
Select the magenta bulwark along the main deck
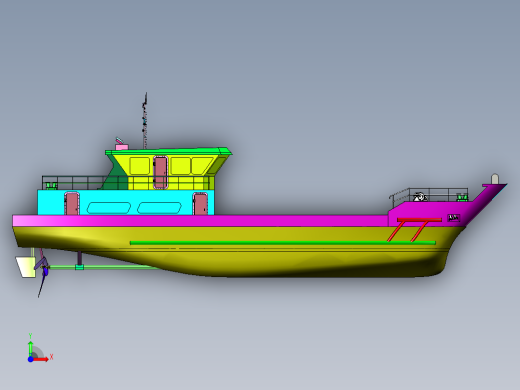[x=200, y=221]
